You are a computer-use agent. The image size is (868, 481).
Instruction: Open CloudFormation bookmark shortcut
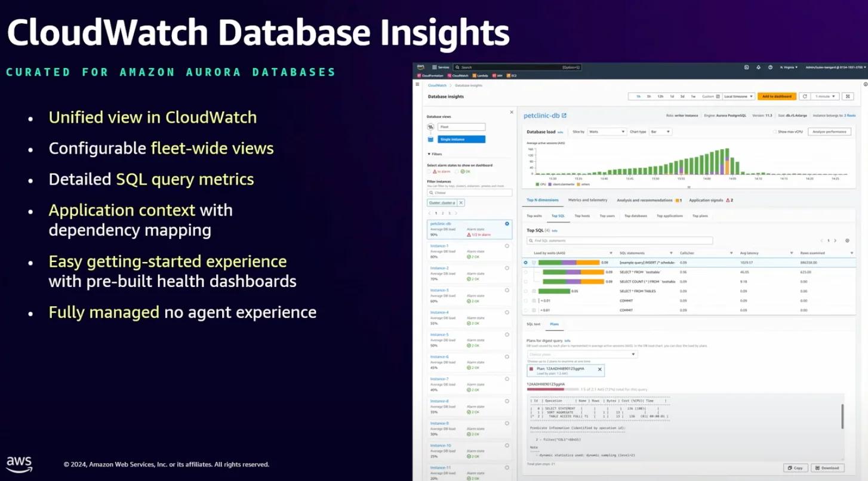point(430,76)
